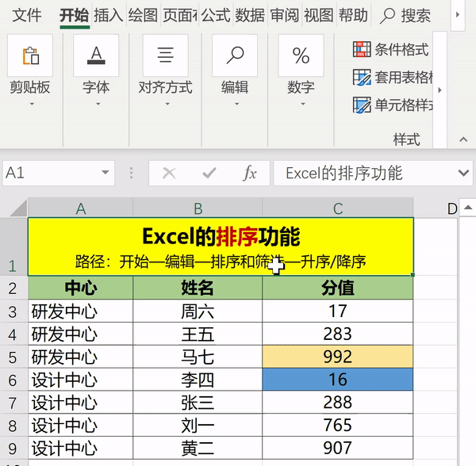476x466 pixels.
Task: Select column B header
Action: [x=198, y=208]
